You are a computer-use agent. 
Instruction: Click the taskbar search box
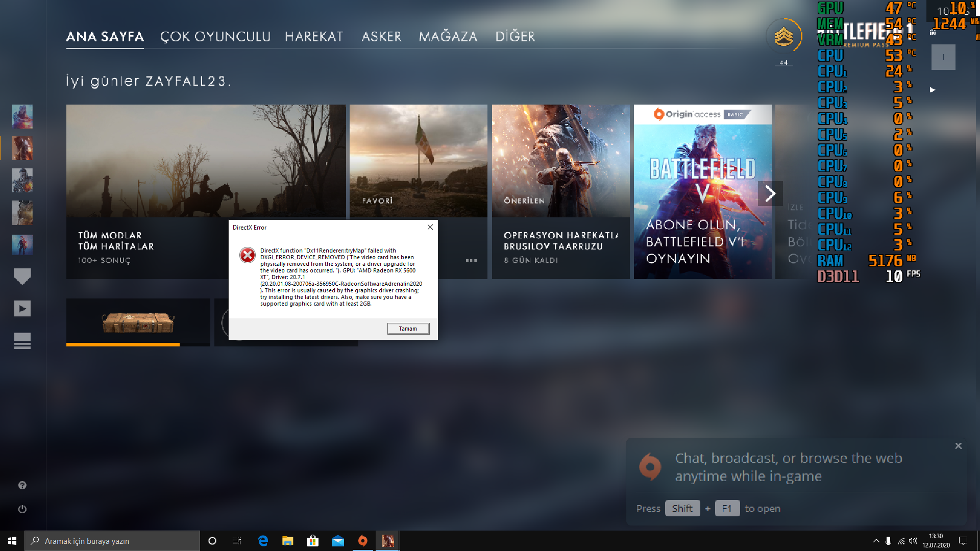click(112, 541)
